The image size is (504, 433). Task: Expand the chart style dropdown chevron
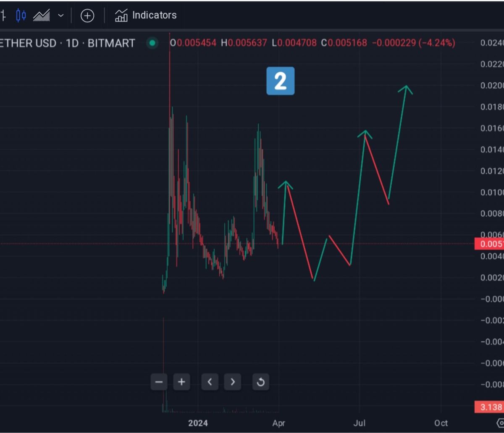click(61, 16)
